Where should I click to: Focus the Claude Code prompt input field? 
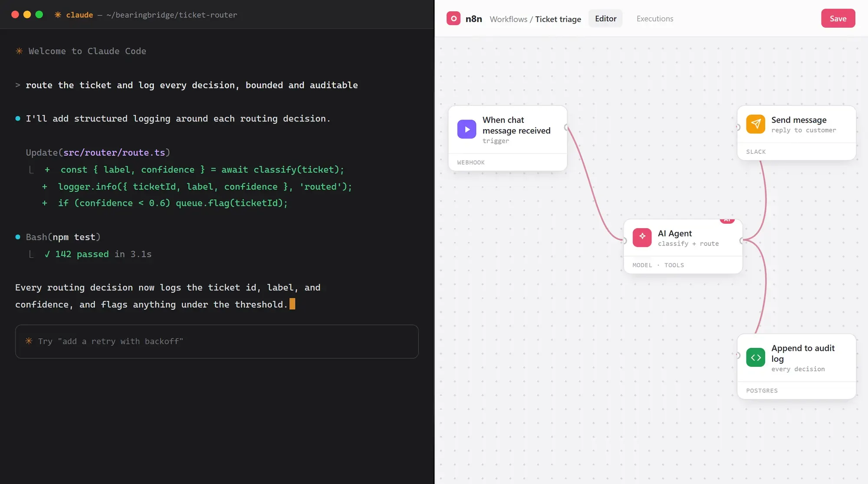coord(217,341)
